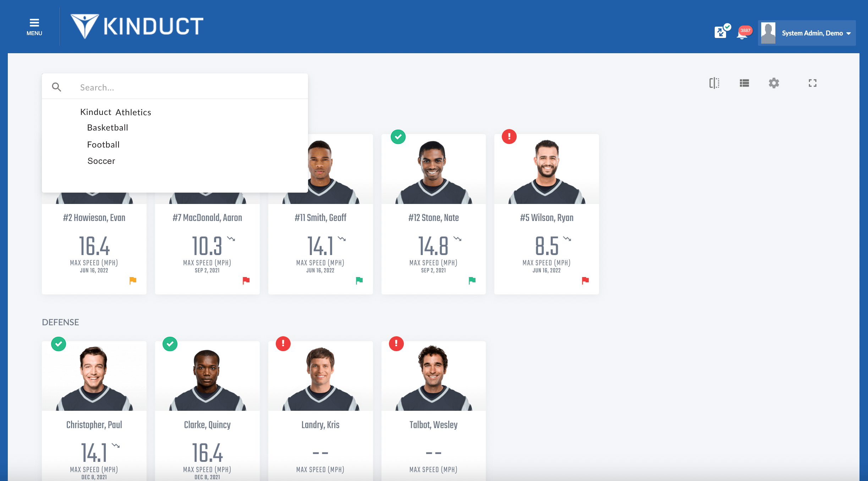Expand the Football team dropdown option
Screen dimensions: 868x481
104,144
